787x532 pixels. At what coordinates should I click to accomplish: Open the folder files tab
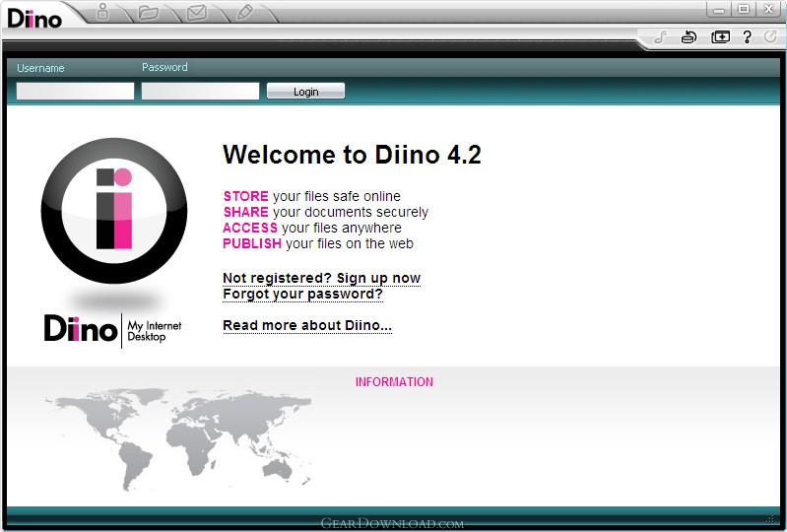click(x=148, y=12)
